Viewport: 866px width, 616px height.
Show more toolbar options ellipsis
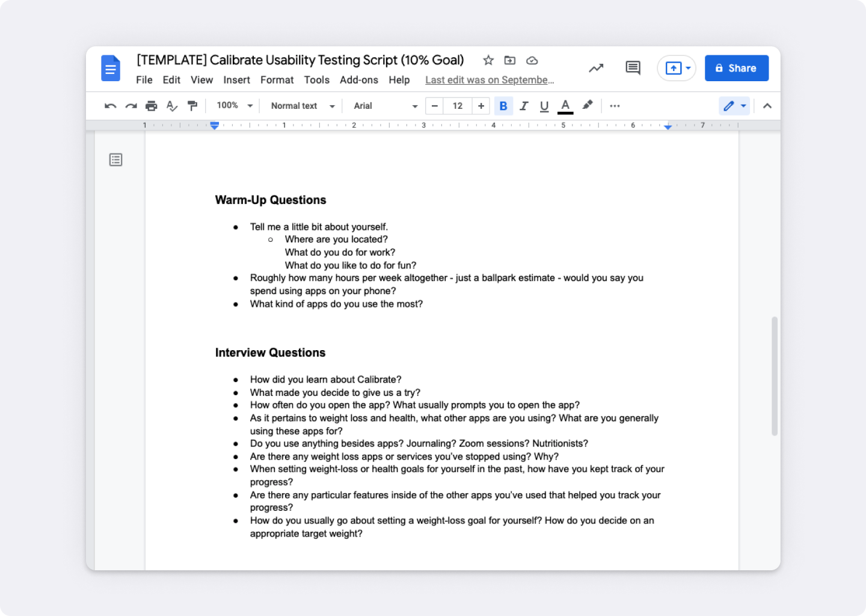615,106
